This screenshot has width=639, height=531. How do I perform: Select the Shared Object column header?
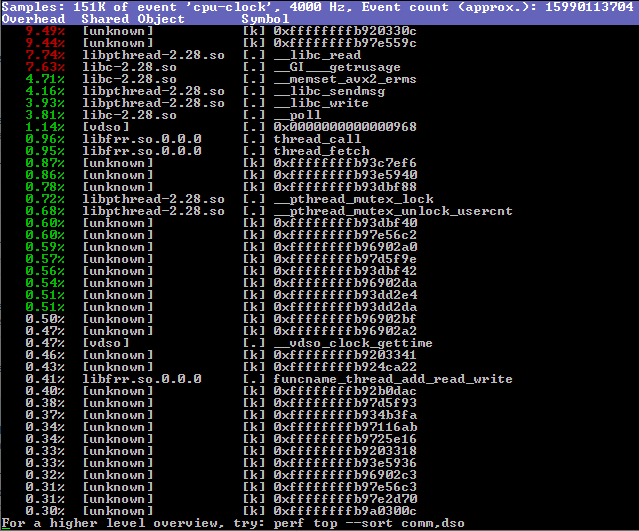[133, 19]
